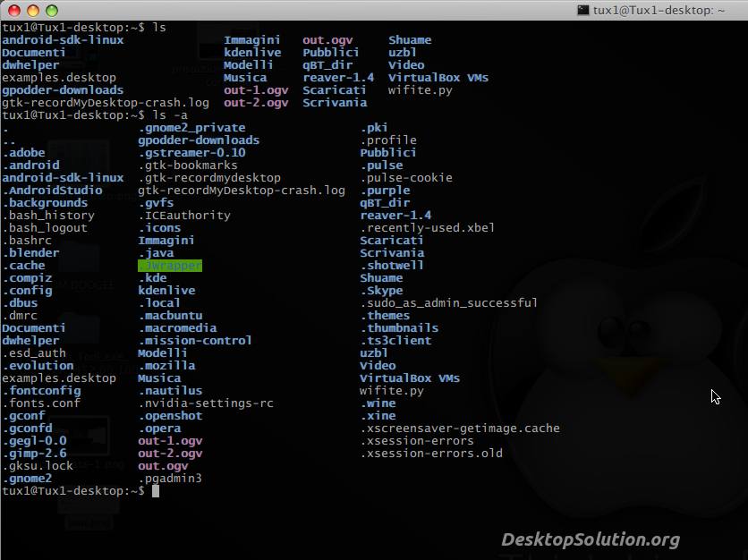
Task: Click the block cursor at the last prompt
Action: pos(156,491)
